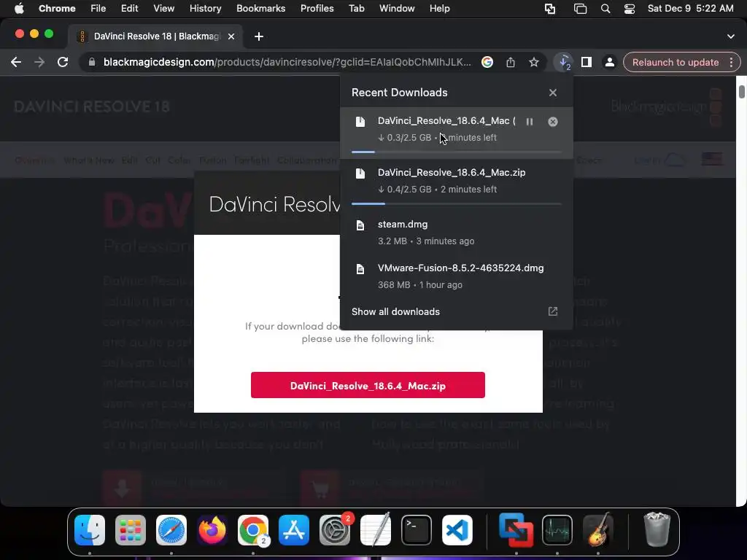Image resolution: width=747 pixels, height=560 pixels.
Task: Click file icon of first DaVinci Resolve download
Action: (360, 122)
